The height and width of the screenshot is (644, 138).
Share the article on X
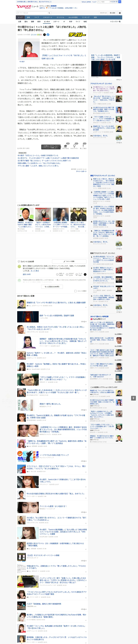pyautogui.click(x=45, y=35)
